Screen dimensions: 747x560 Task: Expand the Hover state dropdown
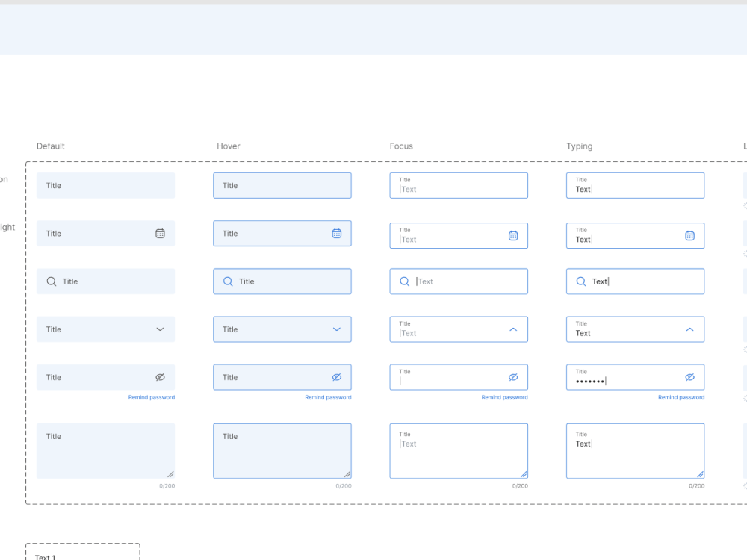(336, 329)
